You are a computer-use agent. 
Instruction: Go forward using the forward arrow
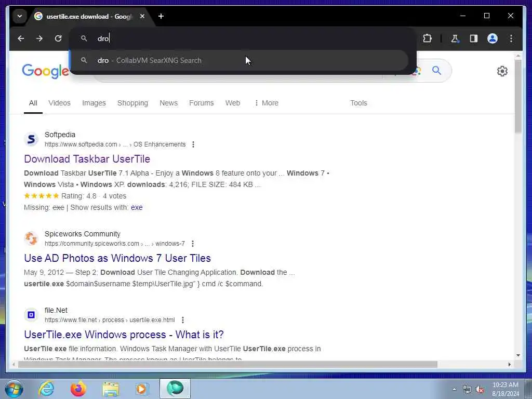coord(39,38)
